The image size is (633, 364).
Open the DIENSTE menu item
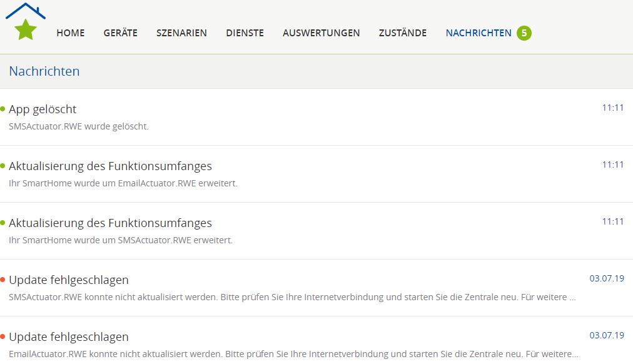pyautogui.click(x=245, y=33)
